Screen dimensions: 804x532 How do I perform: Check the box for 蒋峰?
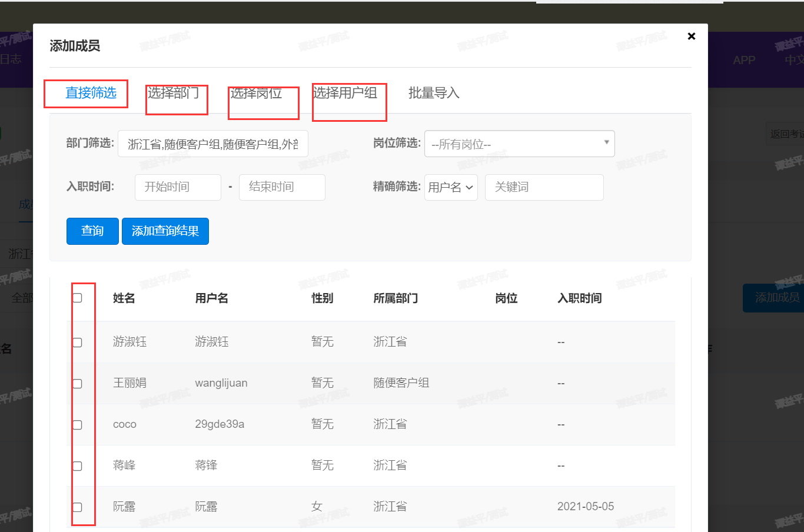[x=77, y=466]
